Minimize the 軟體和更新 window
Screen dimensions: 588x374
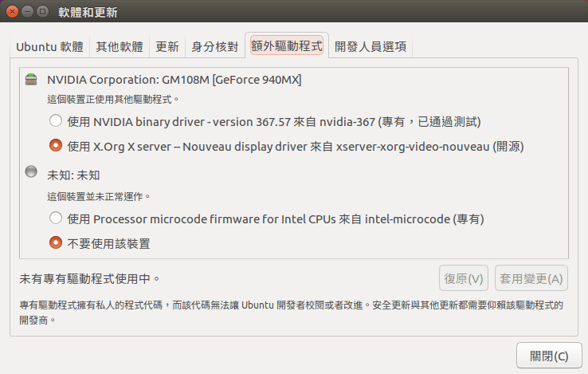click(28, 12)
